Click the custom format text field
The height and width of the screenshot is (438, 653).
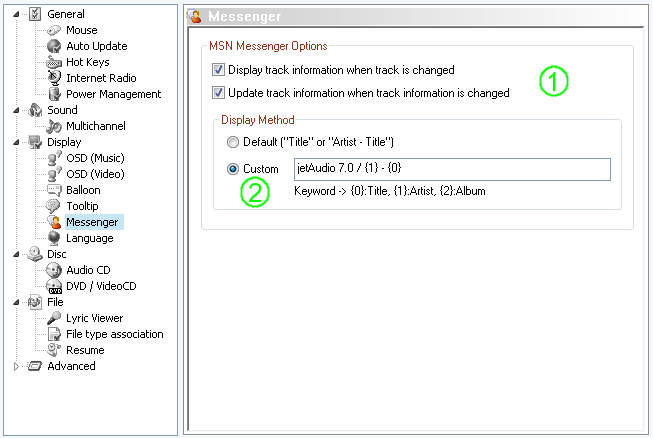[x=452, y=169]
